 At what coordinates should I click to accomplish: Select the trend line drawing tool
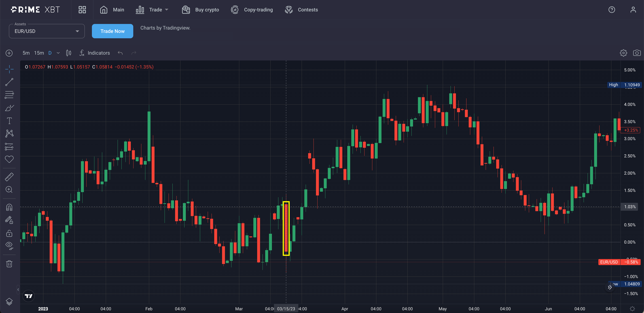pyautogui.click(x=9, y=82)
